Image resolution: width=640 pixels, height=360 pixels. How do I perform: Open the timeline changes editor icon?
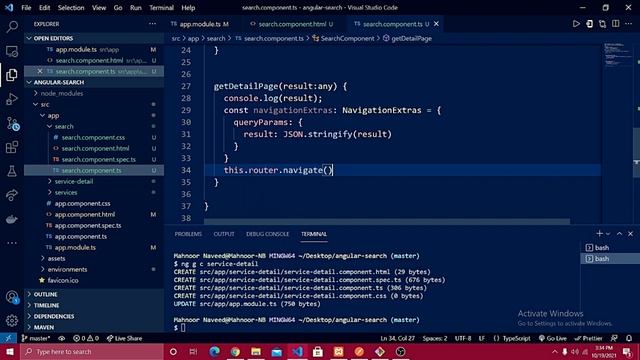click(x=589, y=24)
